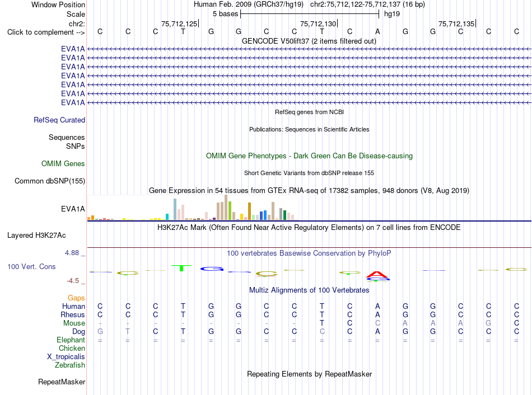The width and height of the screenshot is (532, 395).
Task: Click the 75,712,135 position marker
Action: (x=456, y=23)
